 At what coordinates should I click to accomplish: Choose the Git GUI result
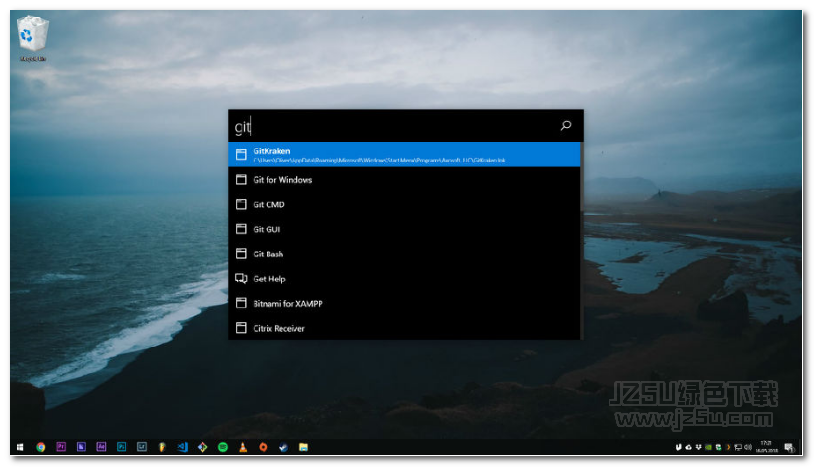point(404,229)
